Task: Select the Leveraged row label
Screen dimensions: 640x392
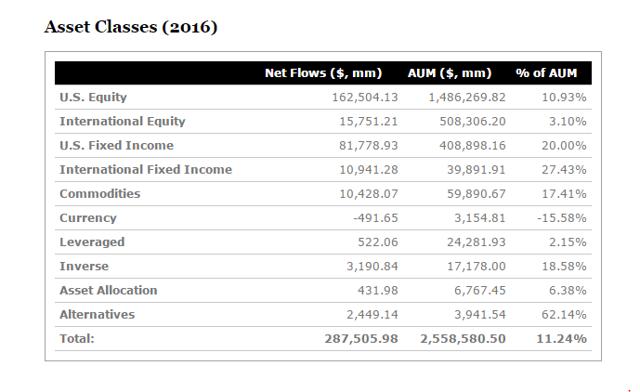Action: [x=92, y=242]
